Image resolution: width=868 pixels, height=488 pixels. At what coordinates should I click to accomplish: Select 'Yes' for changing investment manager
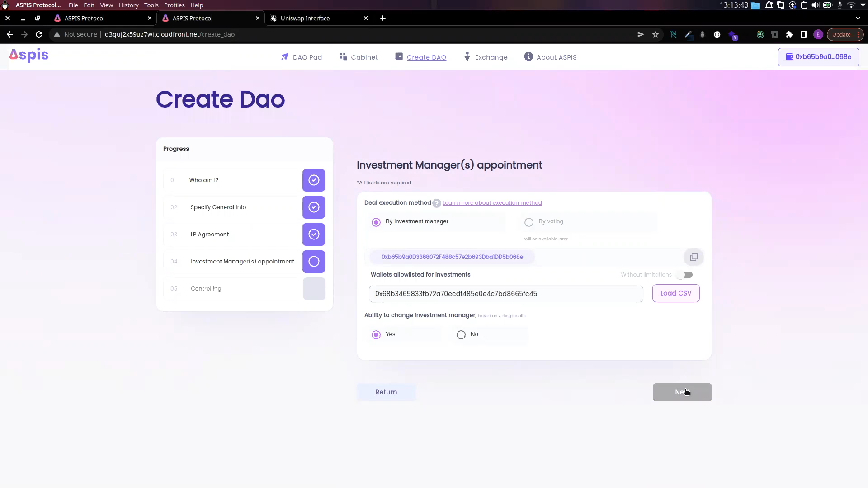coord(376,335)
